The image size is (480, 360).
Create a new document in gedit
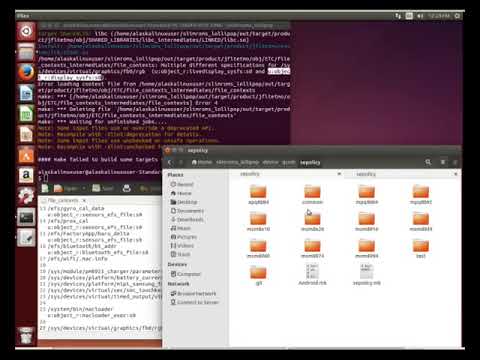click(45, 188)
